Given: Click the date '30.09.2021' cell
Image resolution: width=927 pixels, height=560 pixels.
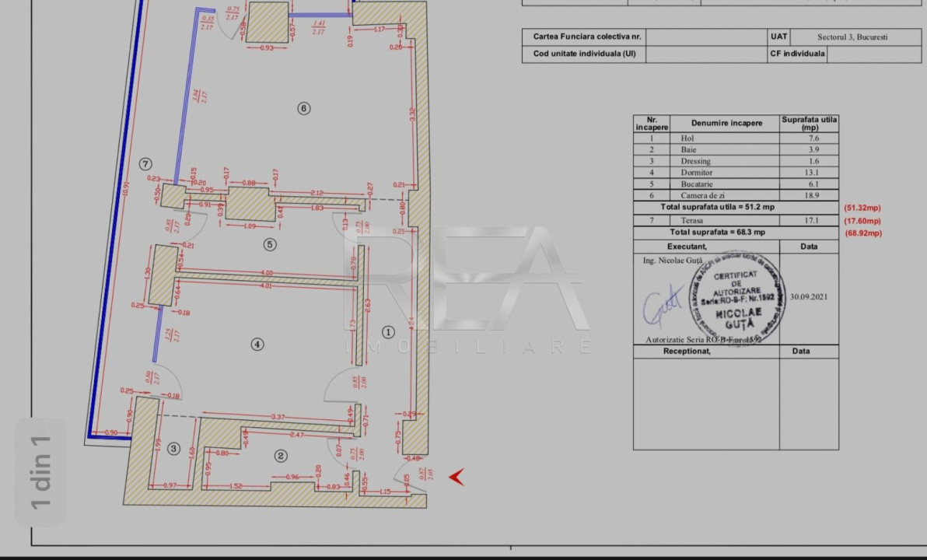Looking at the screenshot, I should pyautogui.click(x=809, y=296).
